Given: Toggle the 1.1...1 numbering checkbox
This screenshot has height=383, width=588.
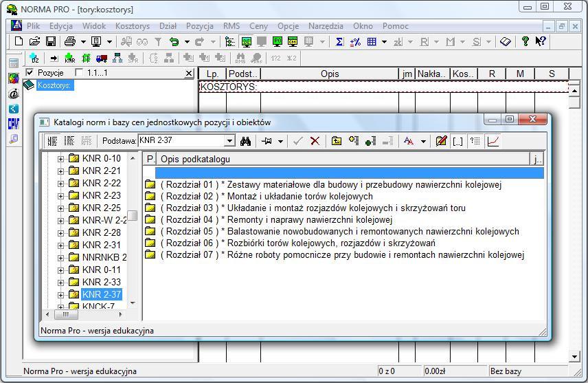Looking at the screenshot, I should pos(79,72).
